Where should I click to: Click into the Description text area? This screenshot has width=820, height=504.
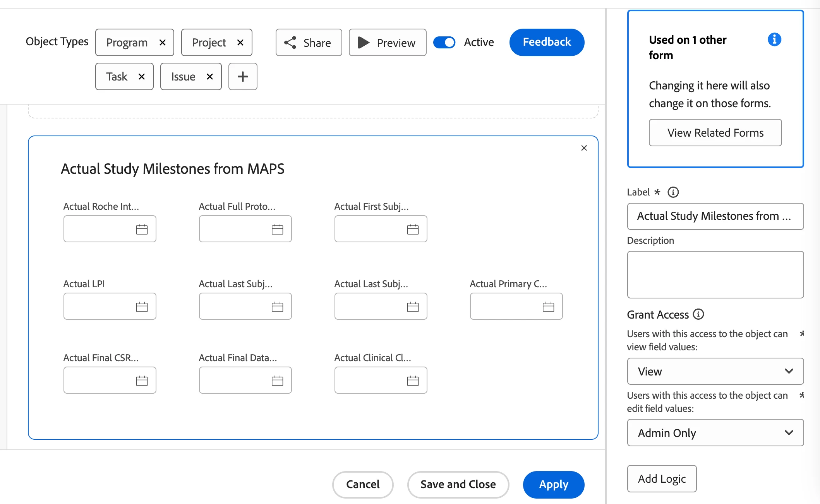[715, 274]
